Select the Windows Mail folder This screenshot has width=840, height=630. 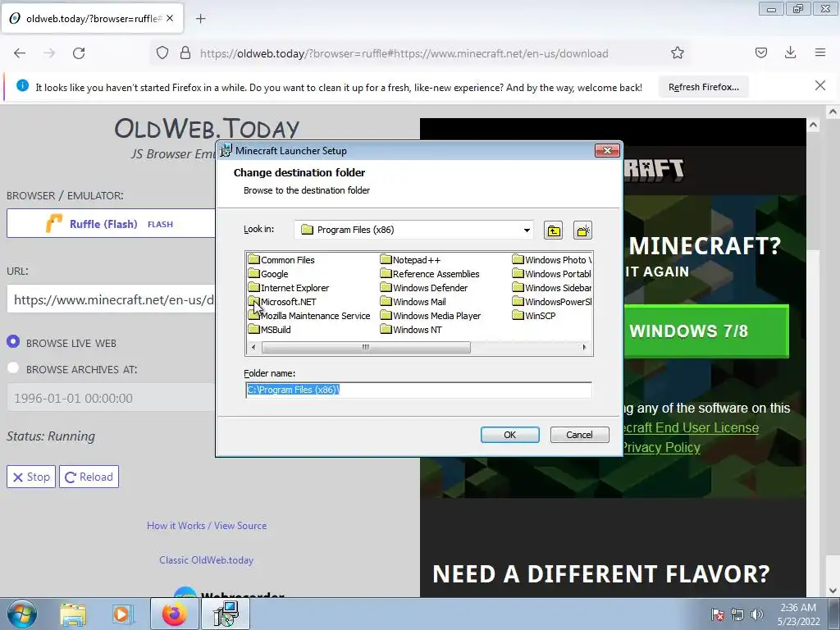413,302
